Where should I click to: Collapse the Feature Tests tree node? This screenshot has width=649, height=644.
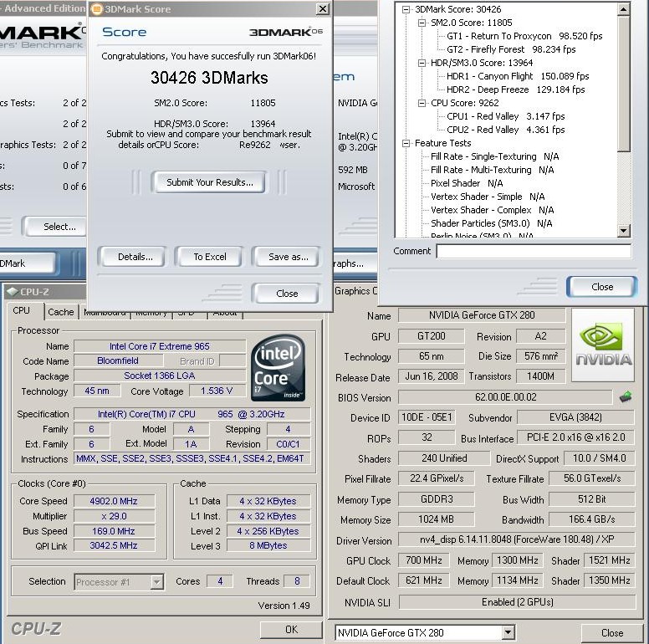point(406,143)
